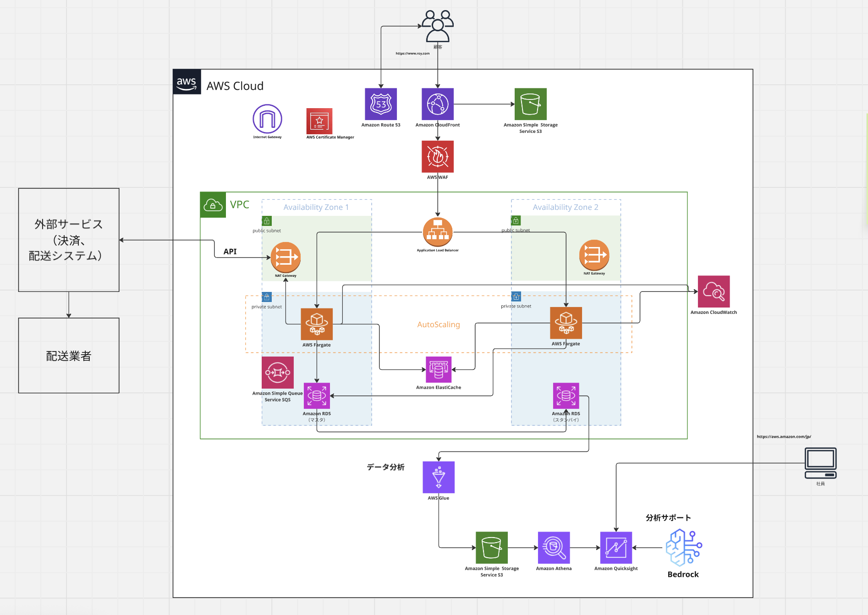Click the 'Availability Zone 1' heading
The height and width of the screenshot is (615, 868).
[x=316, y=207]
